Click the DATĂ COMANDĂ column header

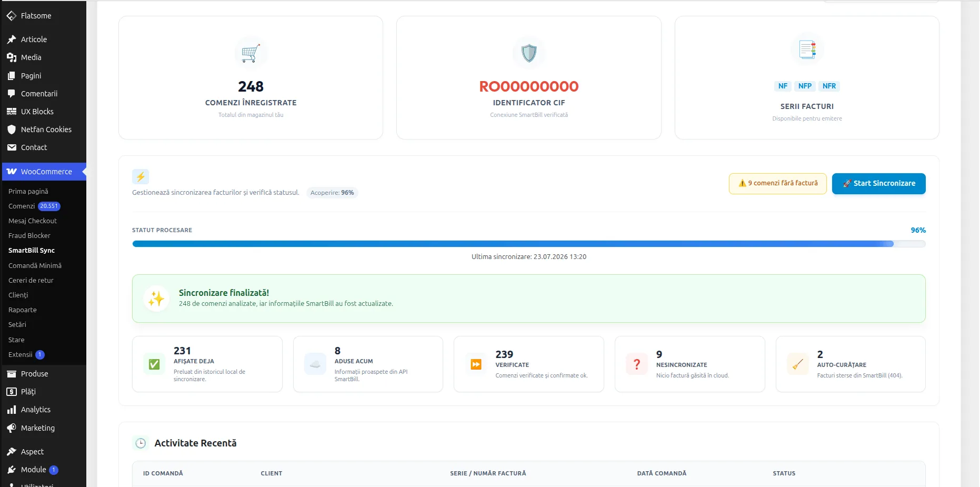(662, 473)
